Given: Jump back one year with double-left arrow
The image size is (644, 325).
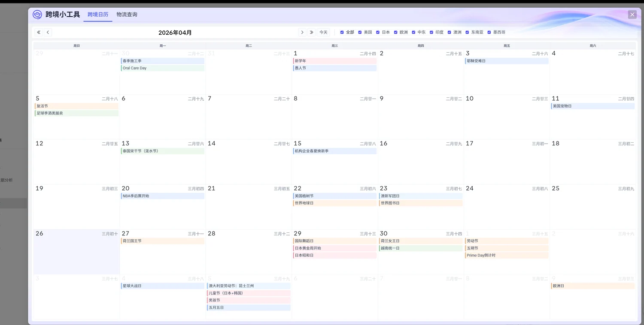Looking at the screenshot, I should point(39,32).
